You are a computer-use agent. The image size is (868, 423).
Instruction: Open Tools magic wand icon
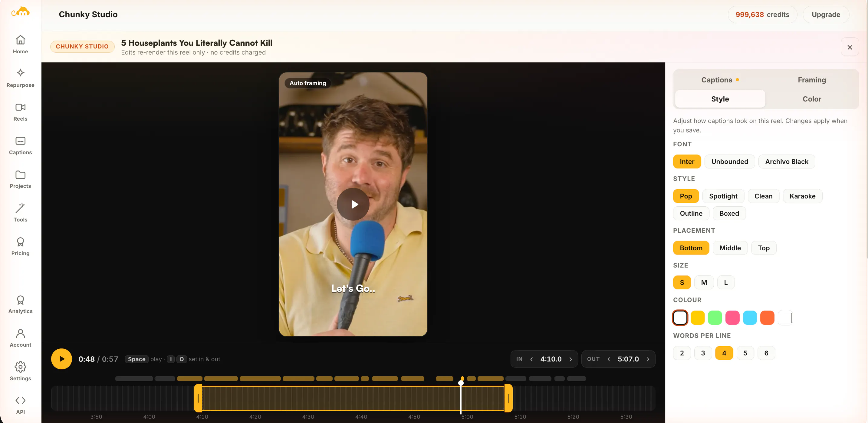tap(20, 208)
